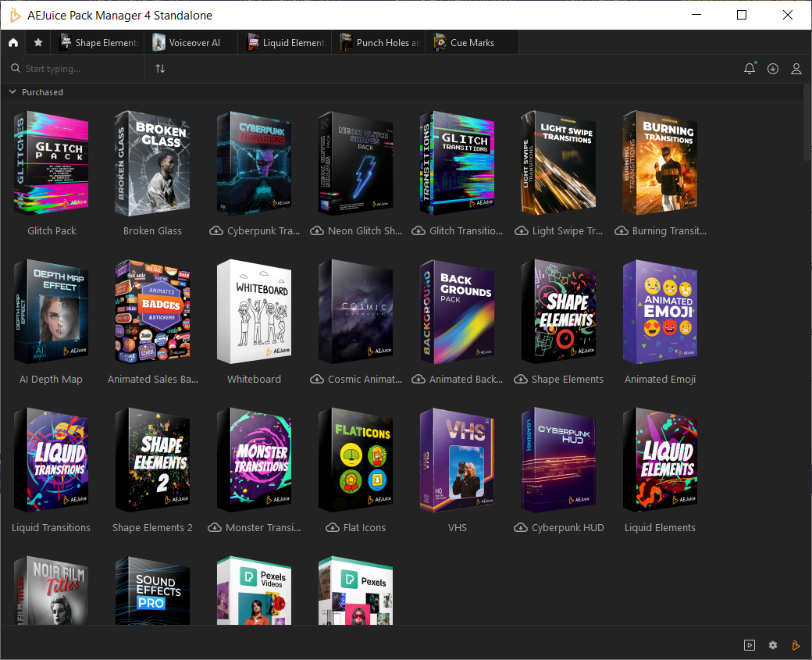Viewport: 812px width, 660px height.
Task: Open the user account profile icon
Action: click(796, 69)
